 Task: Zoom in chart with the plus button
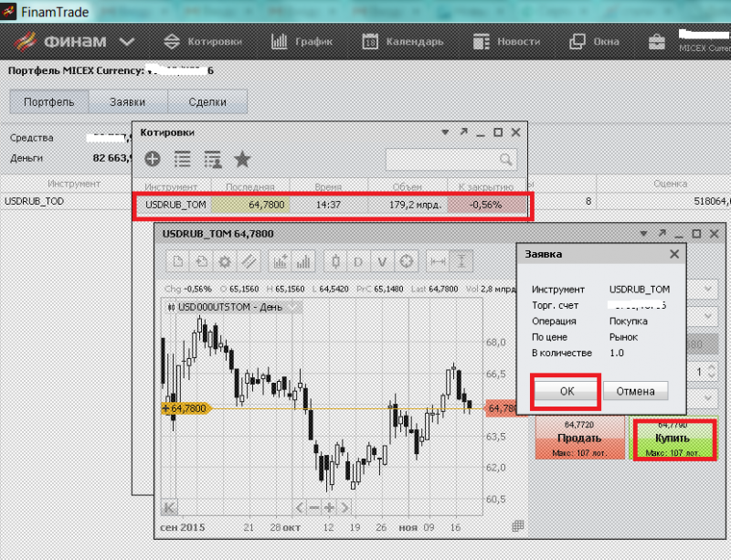(329, 507)
